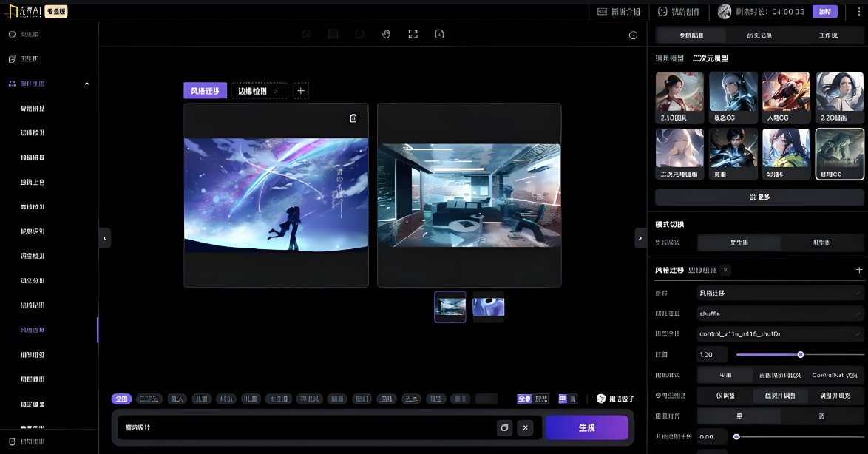Image resolution: width=868 pixels, height=454 pixels.
Task: Open the shuffle preprocessor dropdown
Action: tap(780, 314)
